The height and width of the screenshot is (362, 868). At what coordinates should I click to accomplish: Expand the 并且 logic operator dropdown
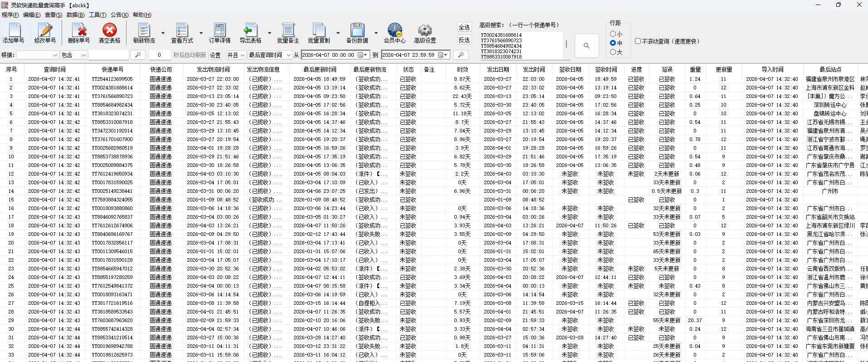(236, 55)
